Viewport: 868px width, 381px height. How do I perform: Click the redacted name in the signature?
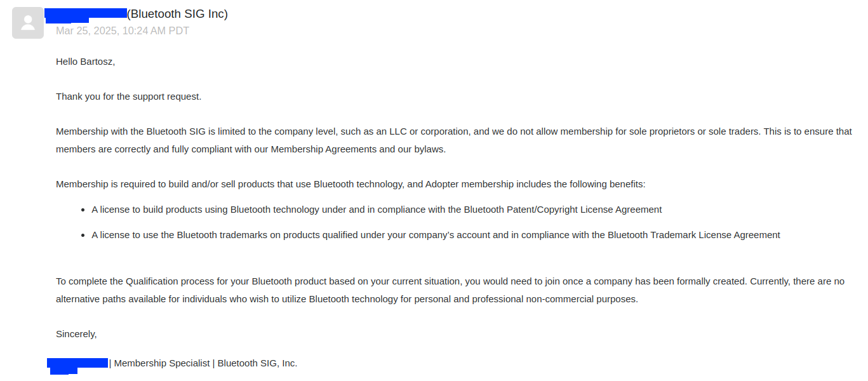[x=77, y=364]
